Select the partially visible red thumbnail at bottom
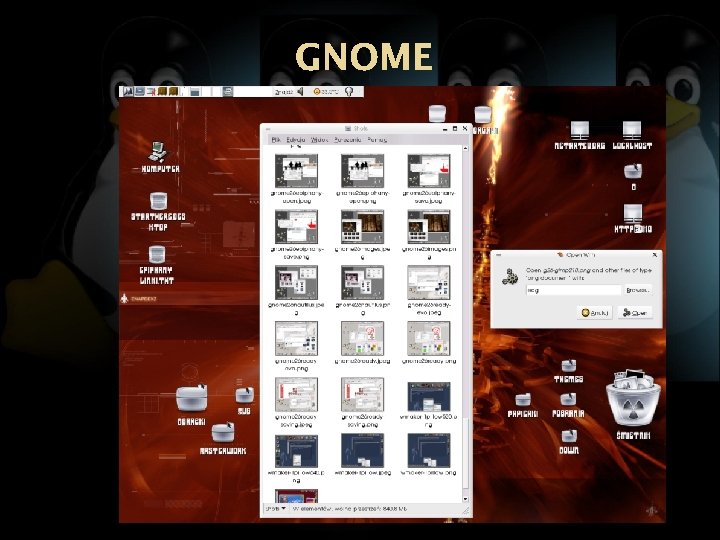 (x=296, y=496)
